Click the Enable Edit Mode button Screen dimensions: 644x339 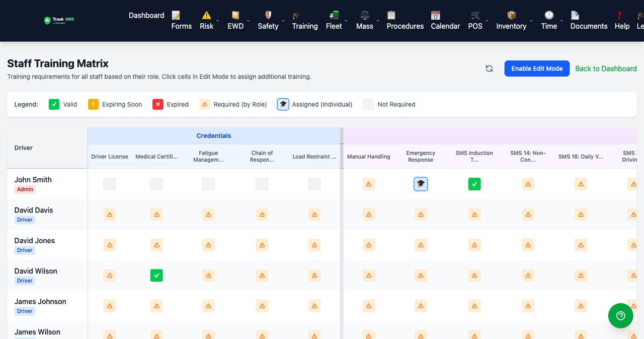click(537, 69)
